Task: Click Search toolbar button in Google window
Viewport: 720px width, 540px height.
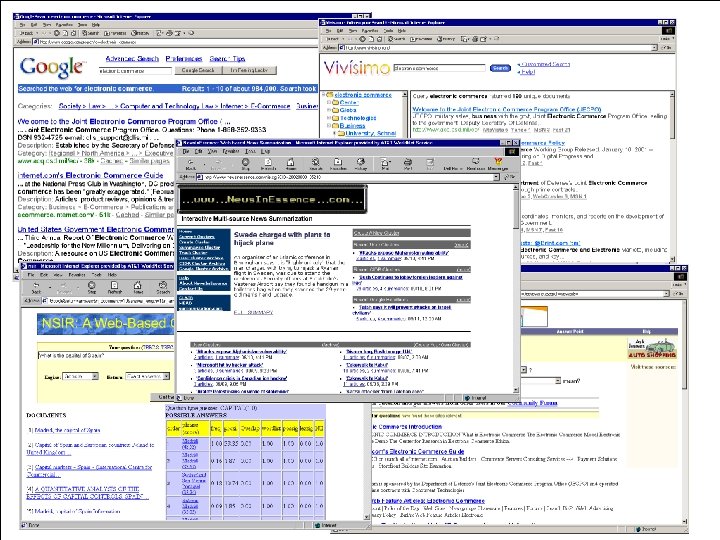Action: 90,33
